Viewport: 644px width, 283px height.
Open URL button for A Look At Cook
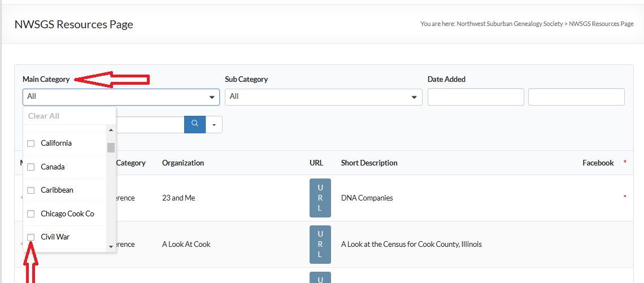(320, 245)
